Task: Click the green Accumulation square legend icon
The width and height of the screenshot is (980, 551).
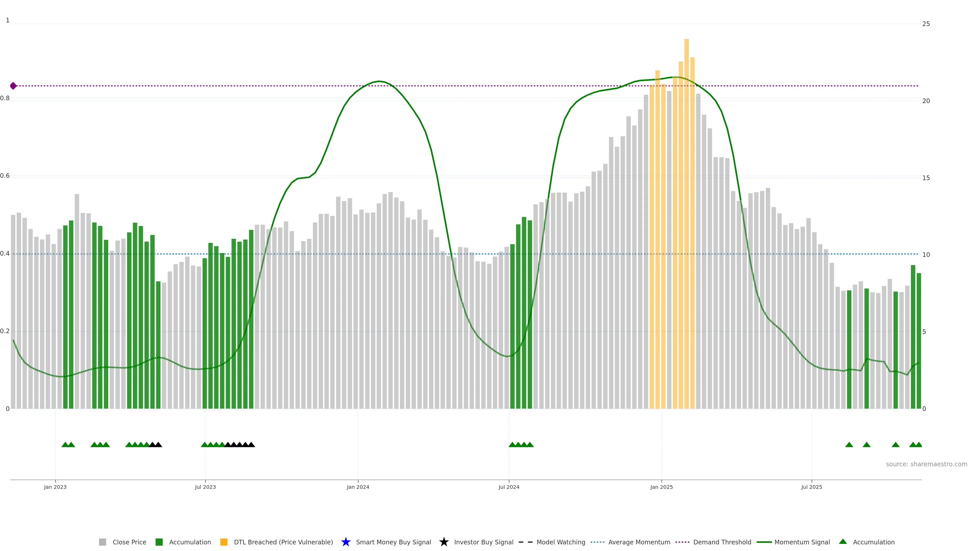Action: click(x=159, y=542)
